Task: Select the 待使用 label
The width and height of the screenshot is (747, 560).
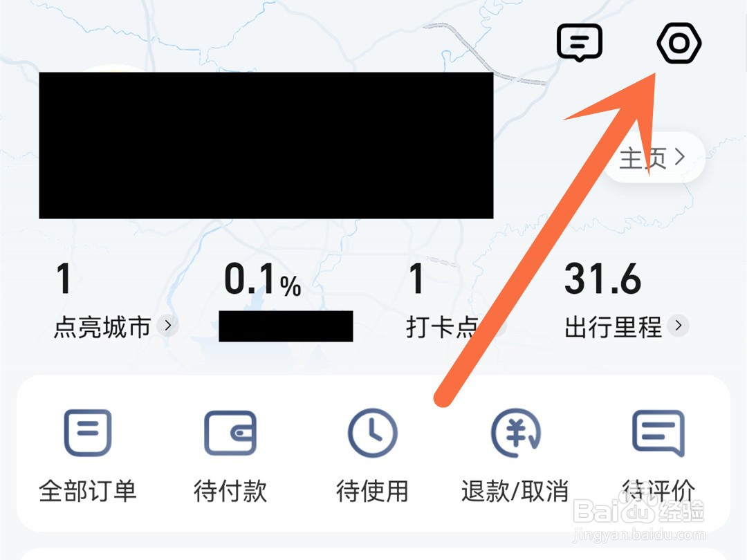Action: (x=373, y=491)
